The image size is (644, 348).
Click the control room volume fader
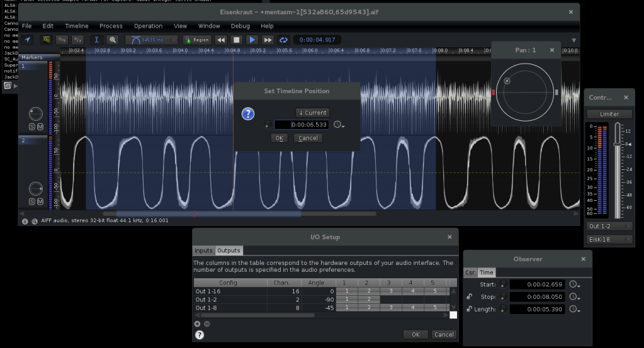pyautogui.click(x=617, y=144)
